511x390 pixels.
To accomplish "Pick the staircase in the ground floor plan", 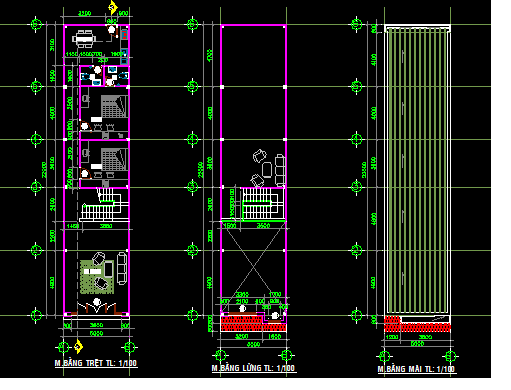I will tap(105, 204).
